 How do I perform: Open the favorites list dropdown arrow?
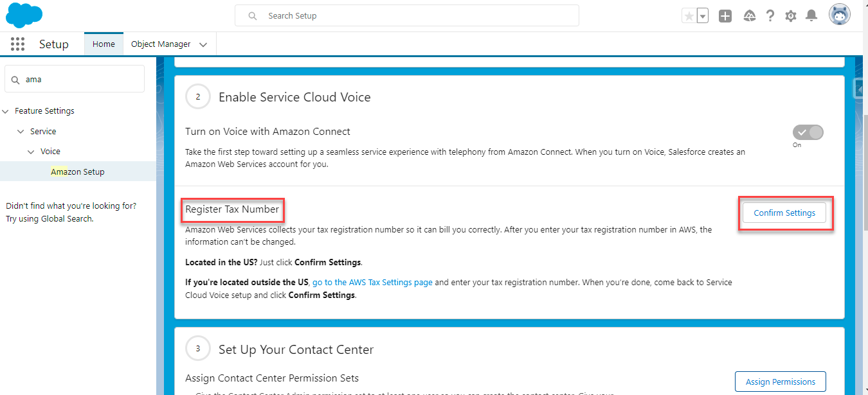point(703,16)
